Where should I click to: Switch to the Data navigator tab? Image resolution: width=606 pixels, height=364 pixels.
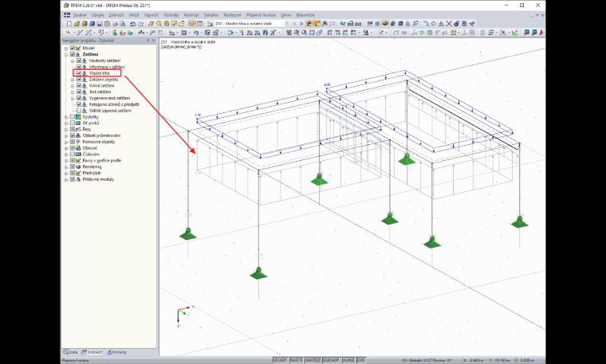pyautogui.click(x=71, y=352)
